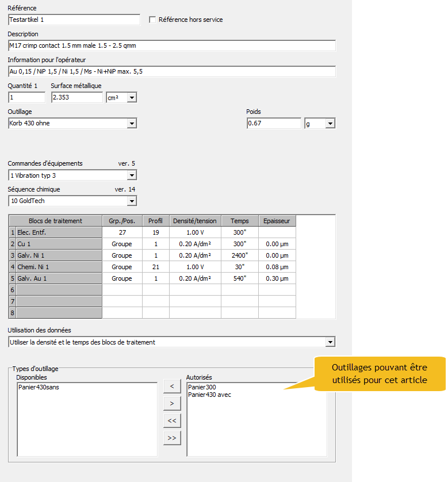Screen dimensions: 448x482
Task: Click the double right arrow button
Action: pyautogui.click(x=172, y=438)
